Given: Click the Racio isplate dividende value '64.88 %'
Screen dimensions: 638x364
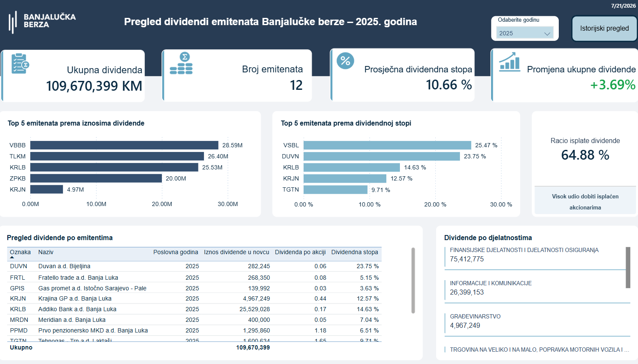Looking at the screenshot, I should pos(585,155).
